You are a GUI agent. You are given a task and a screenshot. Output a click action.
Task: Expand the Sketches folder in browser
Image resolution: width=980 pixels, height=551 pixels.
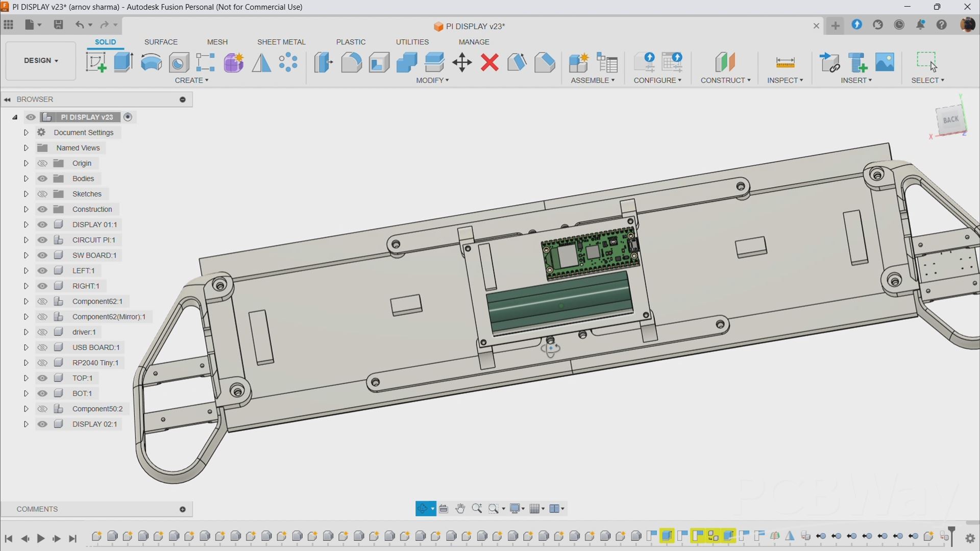point(26,194)
